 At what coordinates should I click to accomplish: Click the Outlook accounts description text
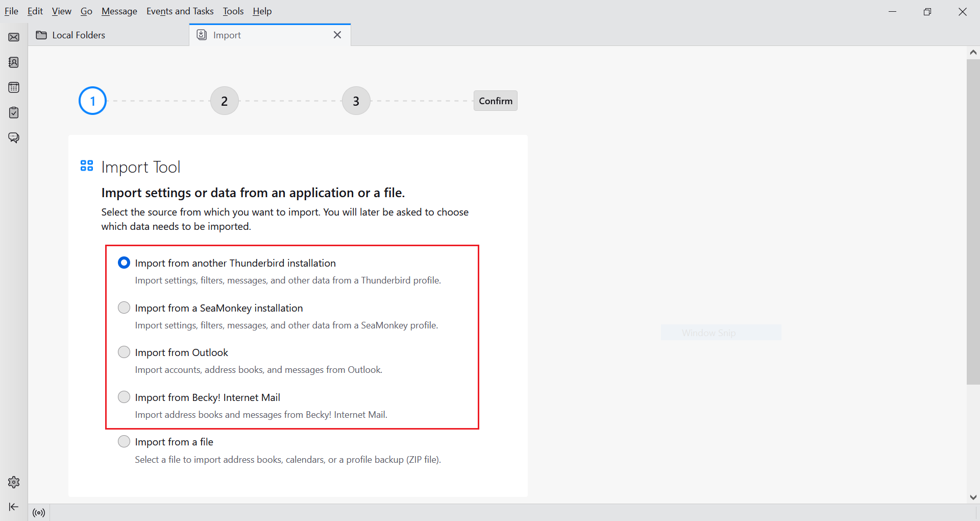(x=258, y=370)
